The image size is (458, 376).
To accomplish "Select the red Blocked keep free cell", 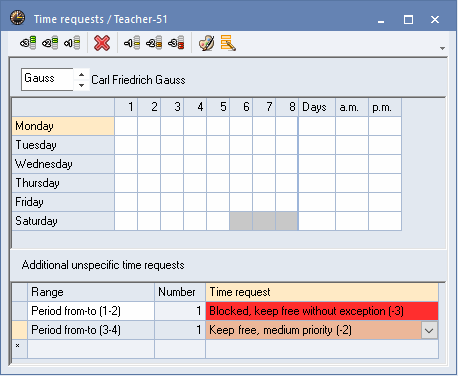I will [x=322, y=311].
